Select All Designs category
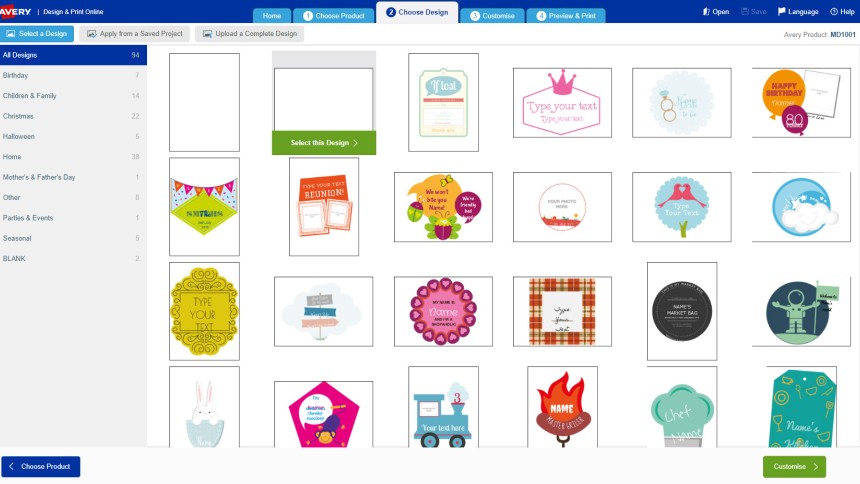Image resolution: width=860 pixels, height=484 pixels. pos(73,55)
